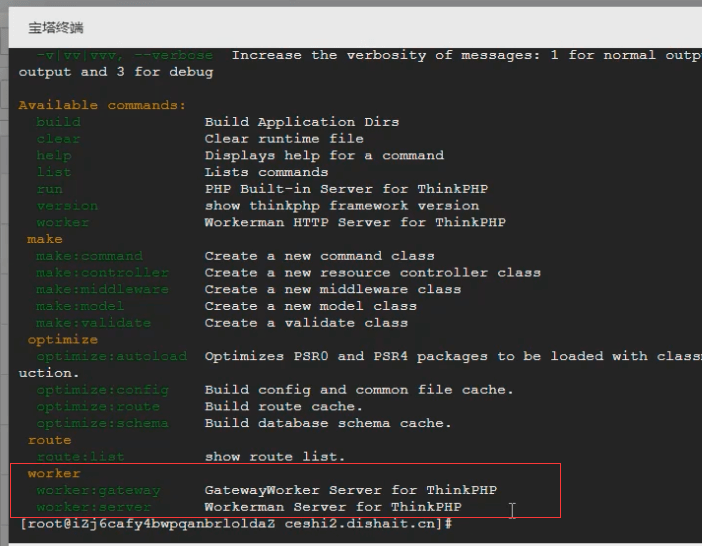Click the 'version' command name
Image resolution: width=702 pixels, height=546 pixels.
(x=67, y=206)
